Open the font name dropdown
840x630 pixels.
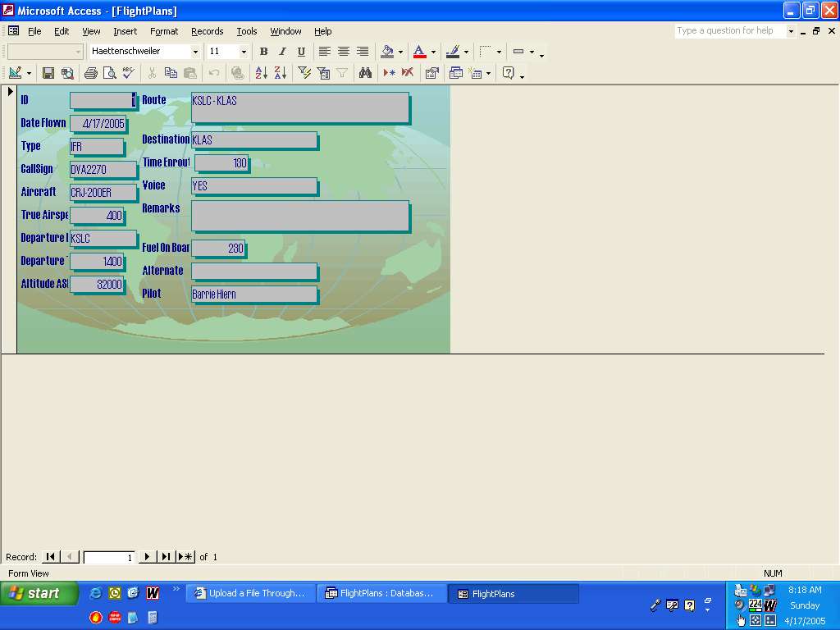click(195, 51)
